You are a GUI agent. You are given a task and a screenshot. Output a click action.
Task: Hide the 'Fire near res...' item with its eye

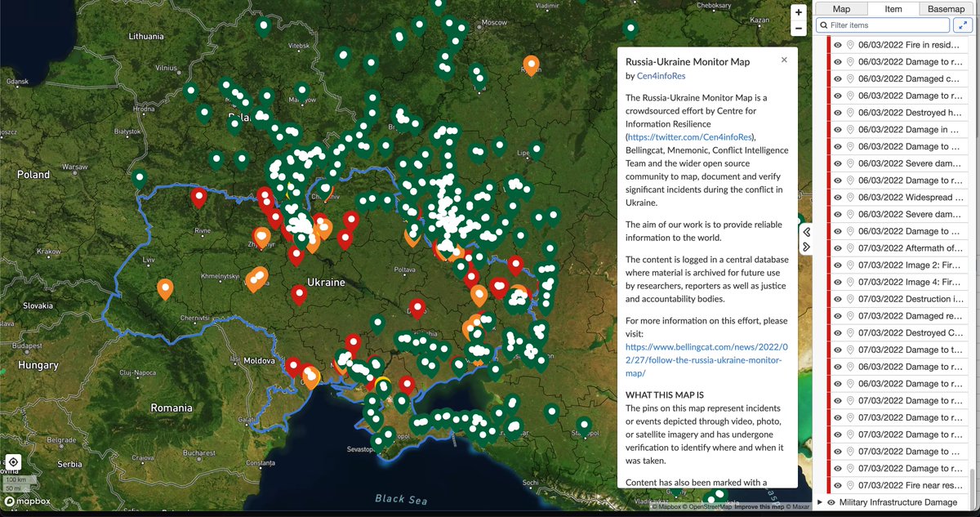pos(837,485)
